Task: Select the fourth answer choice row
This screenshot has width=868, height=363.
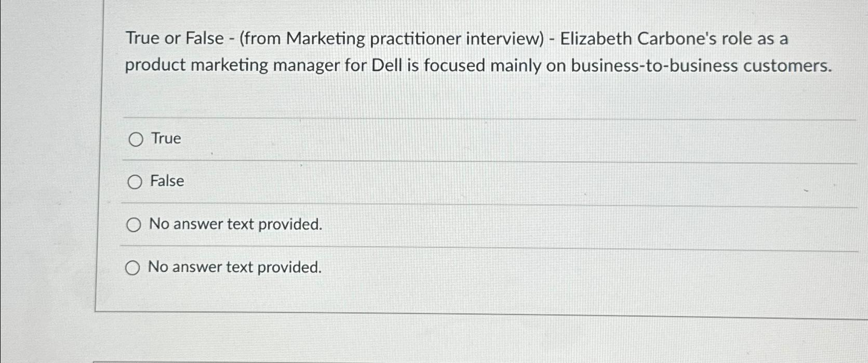Action: coord(235,267)
